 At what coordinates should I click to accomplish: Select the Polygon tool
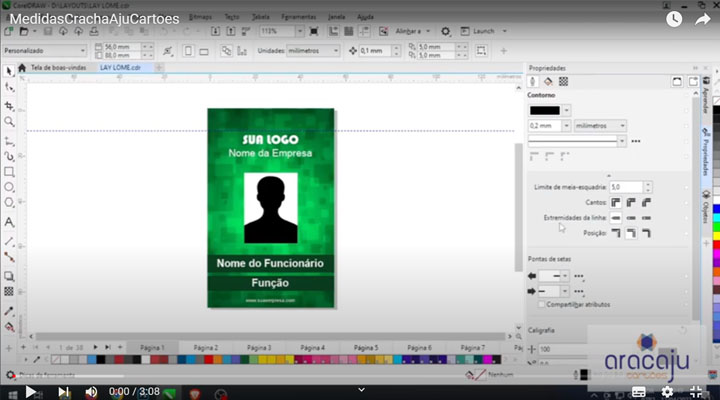[x=9, y=202]
